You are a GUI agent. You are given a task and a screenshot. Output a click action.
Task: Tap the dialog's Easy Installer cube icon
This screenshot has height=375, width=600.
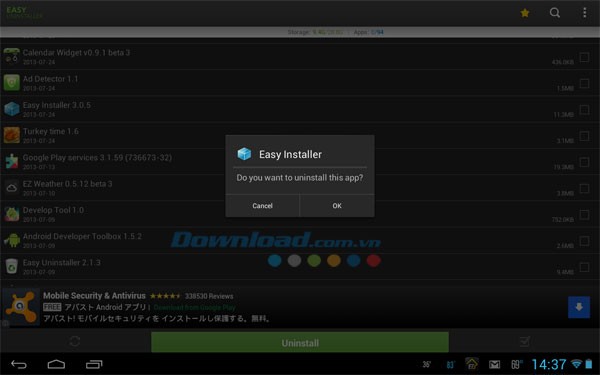[x=244, y=154]
